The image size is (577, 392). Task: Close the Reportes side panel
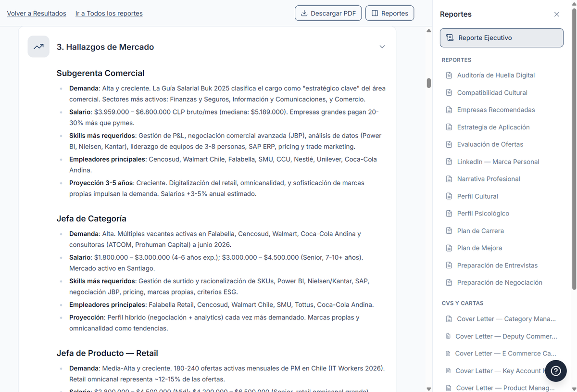pyautogui.click(x=557, y=14)
